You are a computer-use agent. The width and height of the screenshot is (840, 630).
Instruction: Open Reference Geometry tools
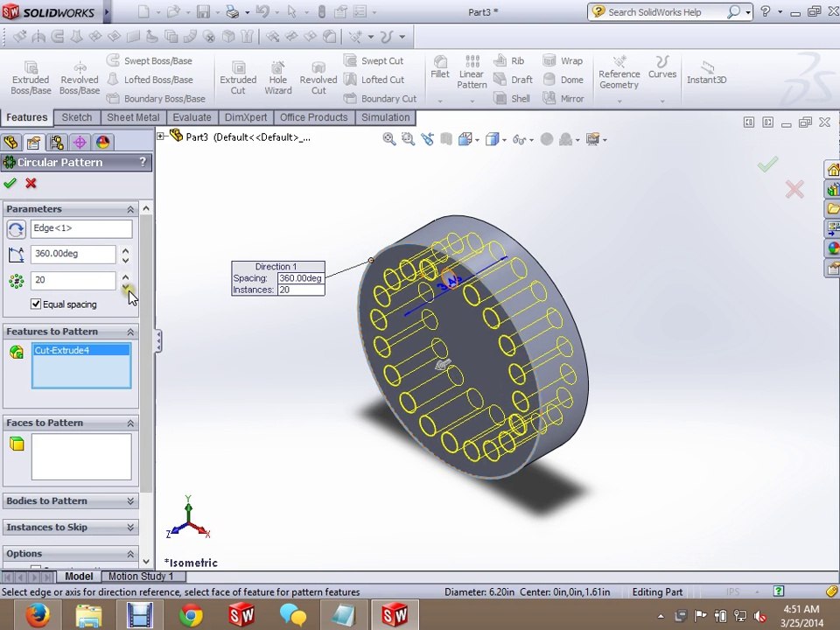click(x=619, y=73)
